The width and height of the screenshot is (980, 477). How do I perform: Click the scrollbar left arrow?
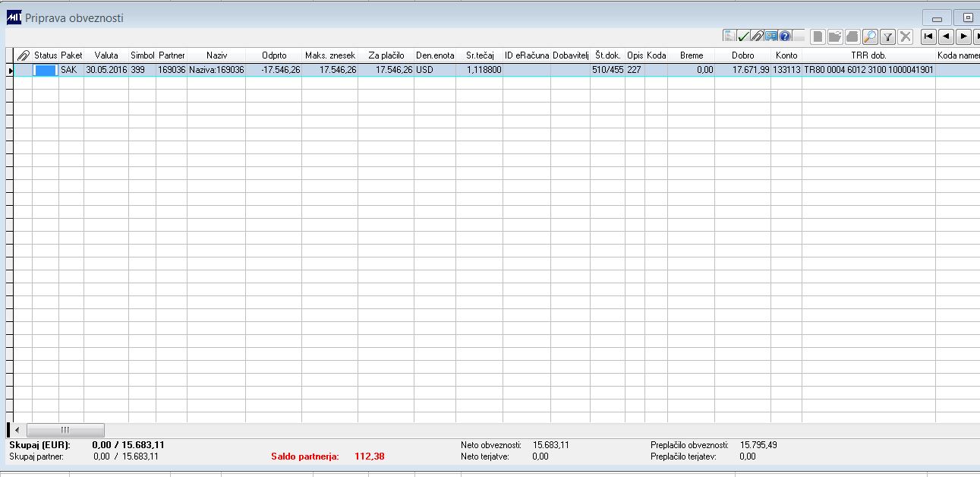pos(17,430)
